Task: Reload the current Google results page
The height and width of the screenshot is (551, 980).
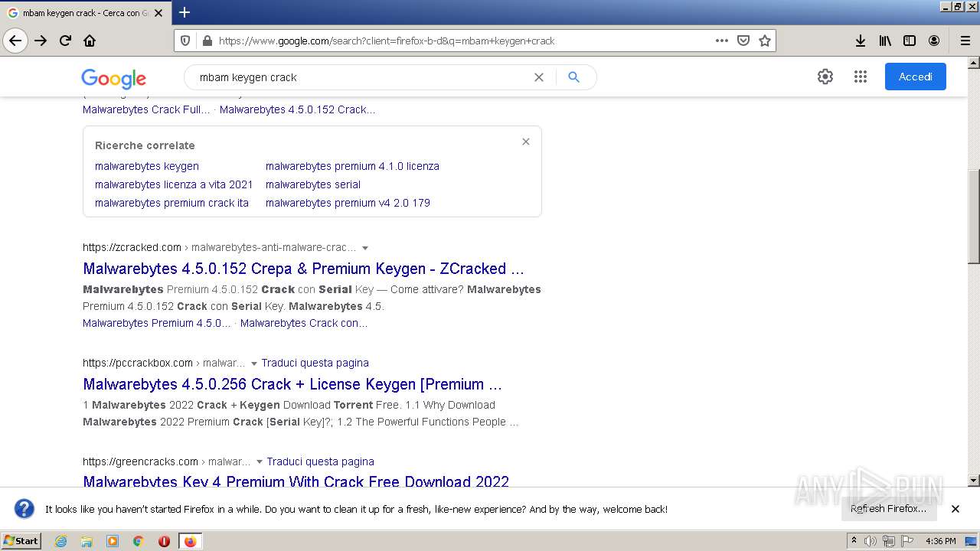Action: (x=65, y=41)
